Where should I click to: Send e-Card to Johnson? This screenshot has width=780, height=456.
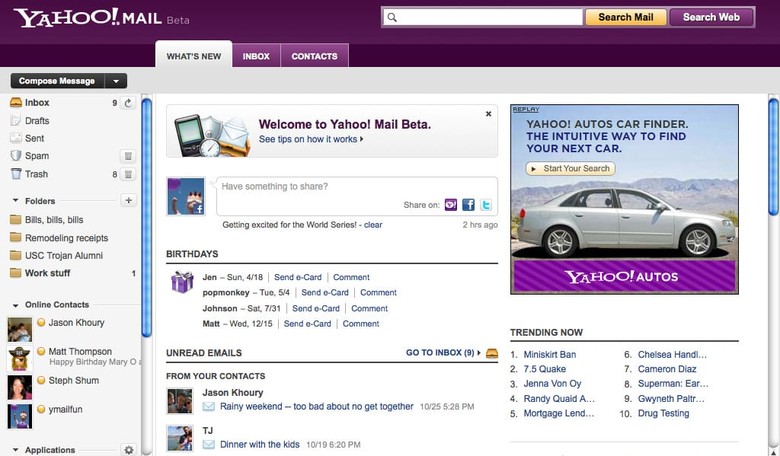point(316,308)
